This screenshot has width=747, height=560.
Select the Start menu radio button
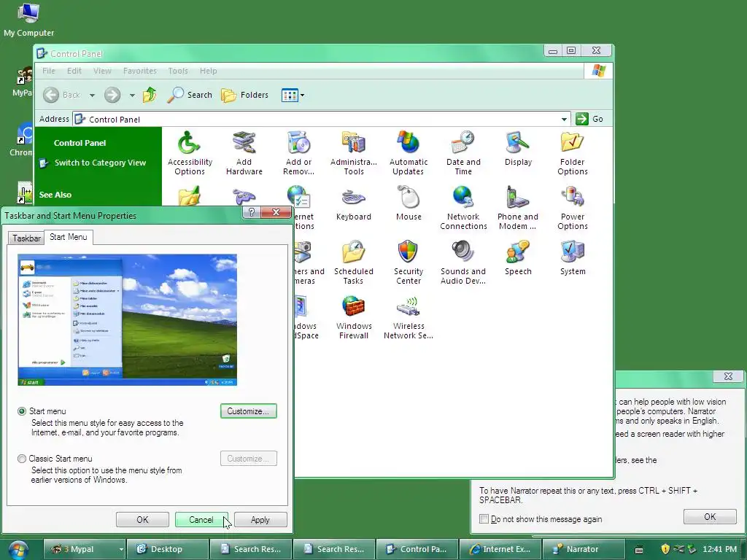click(21, 411)
